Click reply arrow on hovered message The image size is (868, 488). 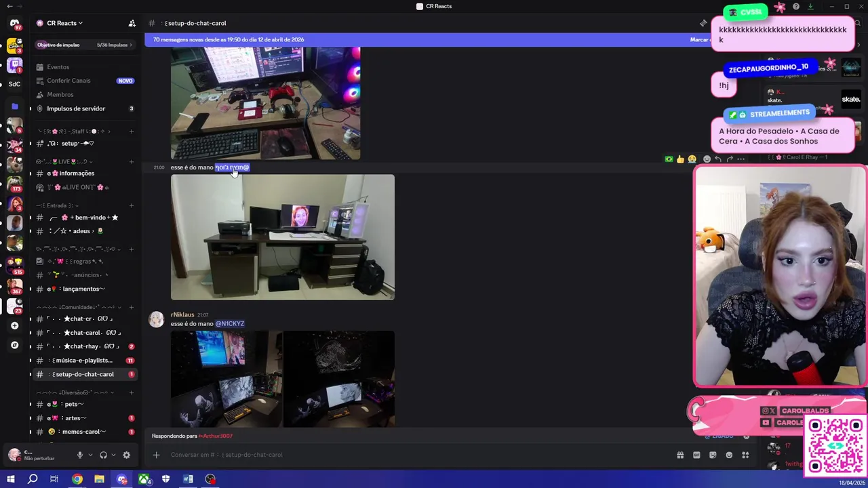718,159
